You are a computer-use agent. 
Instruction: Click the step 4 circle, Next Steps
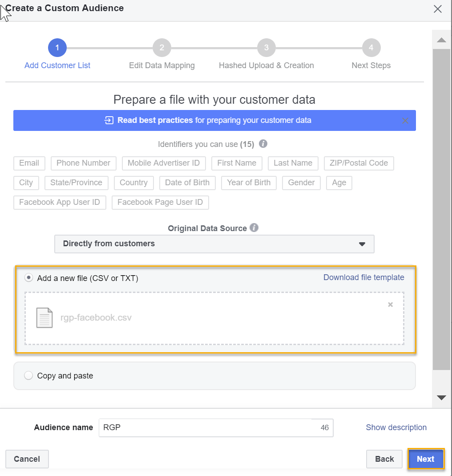click(371, 48)
